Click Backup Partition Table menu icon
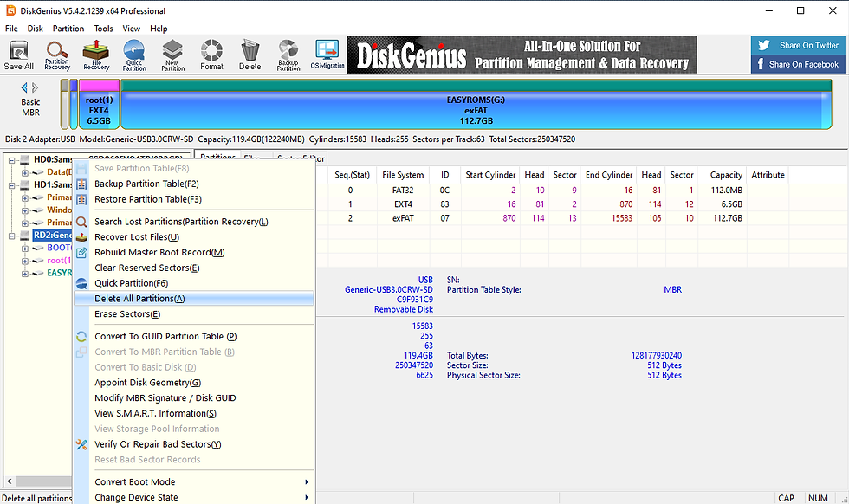 click(x=81, y=184)
